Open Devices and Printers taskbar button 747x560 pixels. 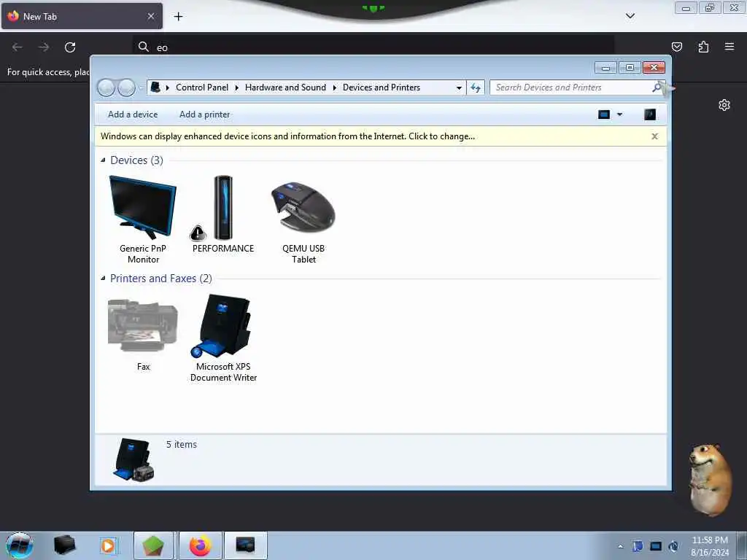tap(245, 545)
